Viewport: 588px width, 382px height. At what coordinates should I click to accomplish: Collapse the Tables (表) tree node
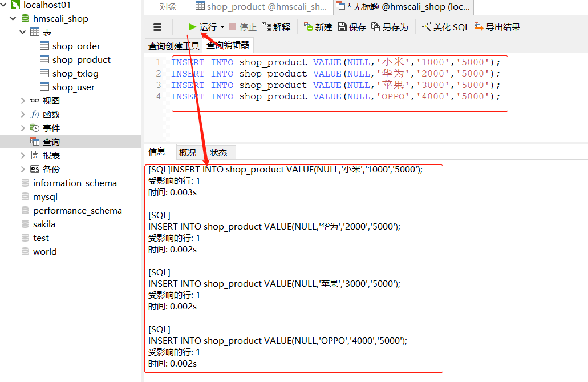[22, 33]
